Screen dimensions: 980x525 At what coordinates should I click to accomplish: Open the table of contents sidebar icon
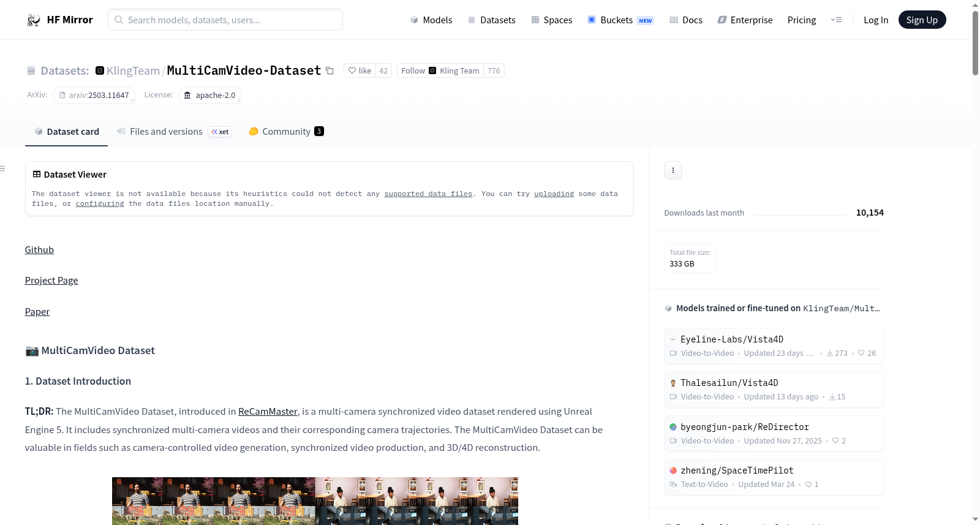2,168
